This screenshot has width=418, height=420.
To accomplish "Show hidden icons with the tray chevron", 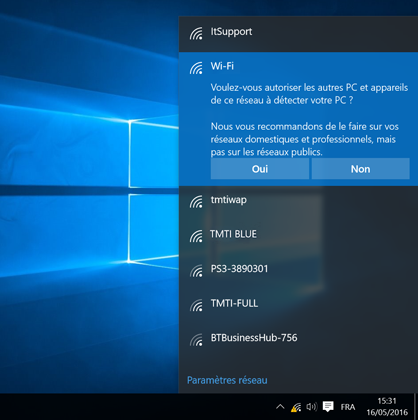I will [280, 407].
